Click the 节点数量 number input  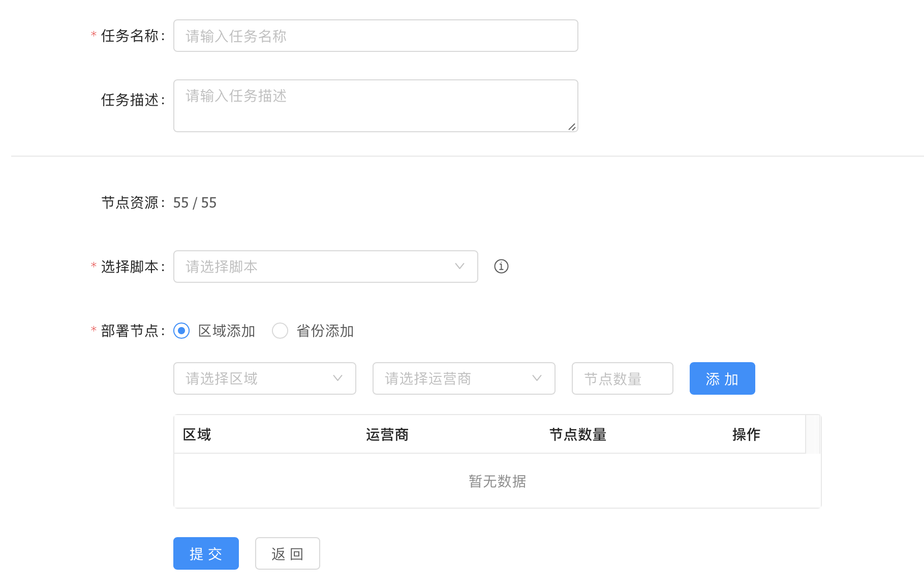pos(622,378)
